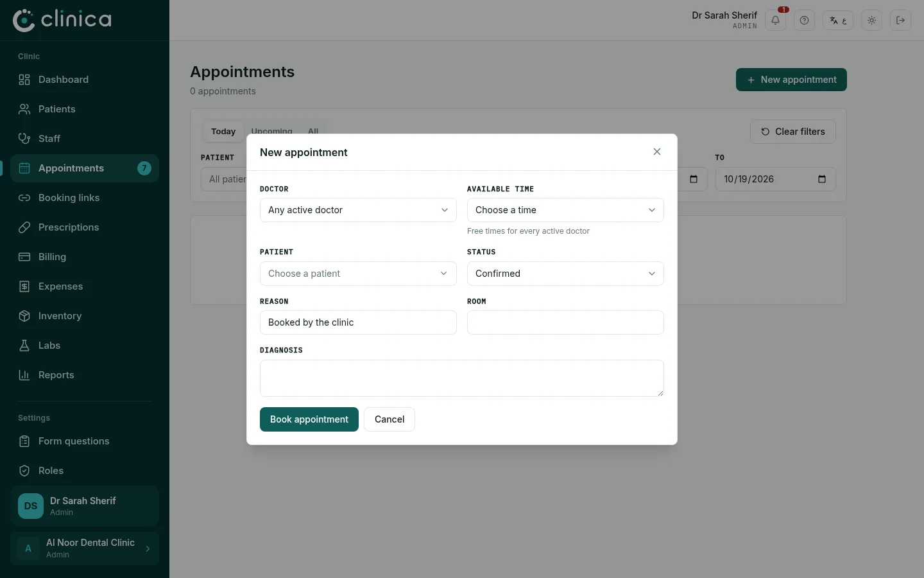
Task: Open the Choose a patient dropdown
Action: coord(358,274)
